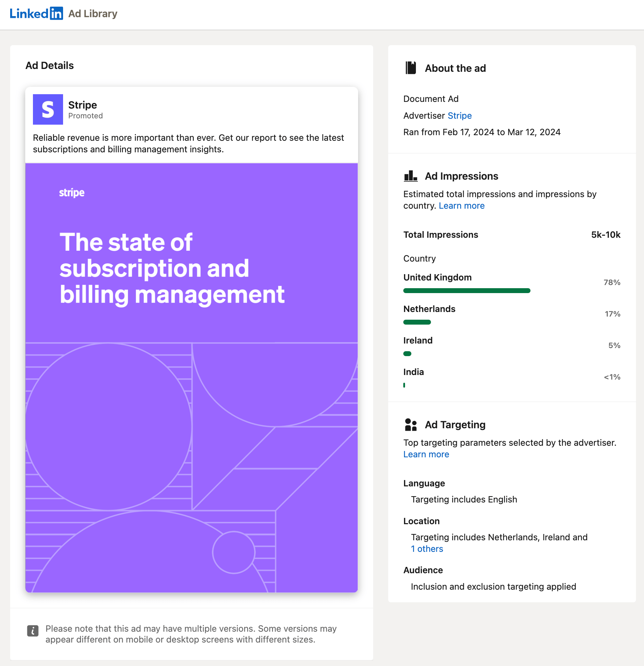Expand the '1 others' location list
644x666 pixels.
427,549
